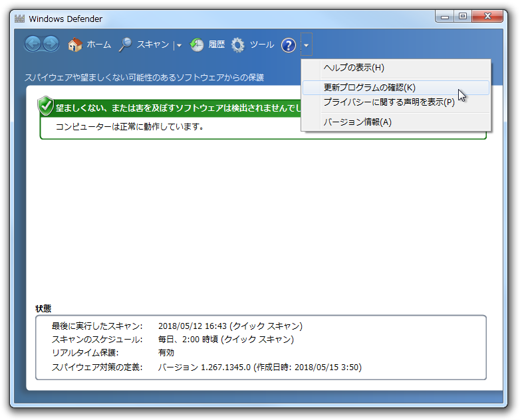Expand the scan options dropdown arrow
The image size is (520, 420).
(179, 45)
